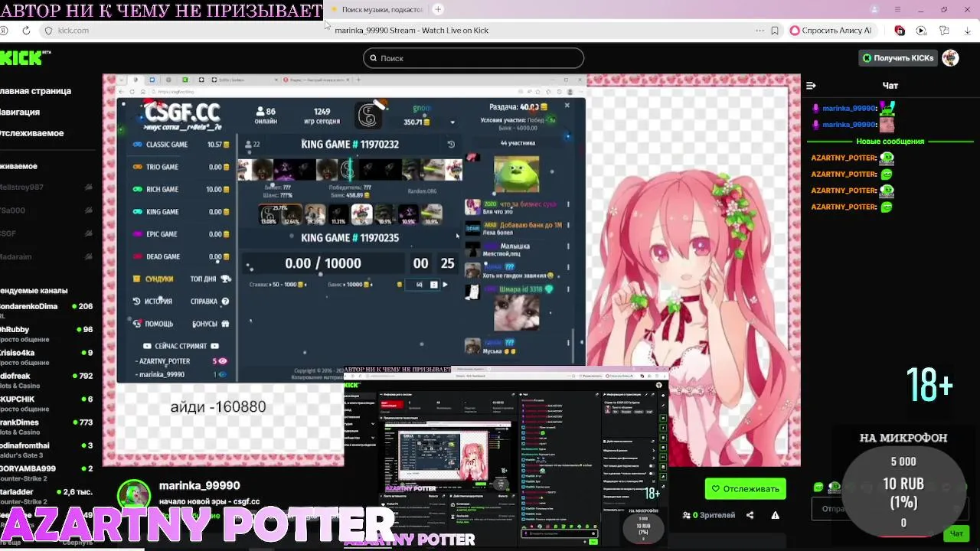Click the CSGF.CC site logo
Screen dimensions: 980x551
[x=182, y=113]
